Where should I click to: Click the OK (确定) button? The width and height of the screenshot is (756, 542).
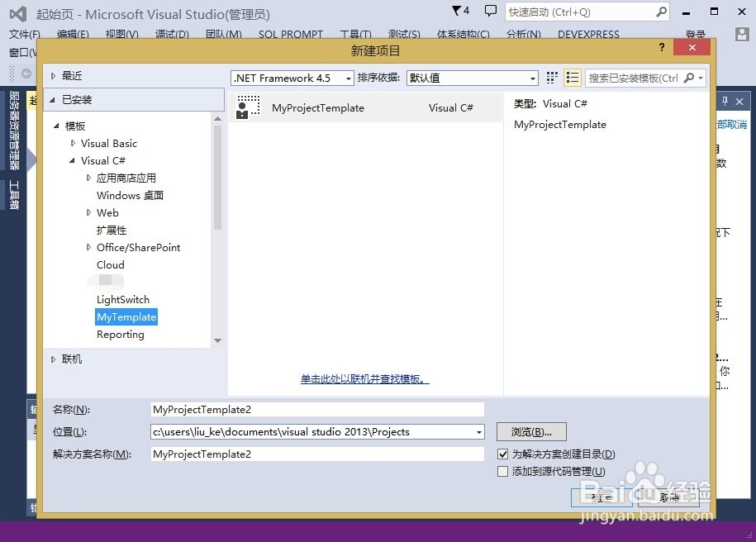(x=601, y=497)
